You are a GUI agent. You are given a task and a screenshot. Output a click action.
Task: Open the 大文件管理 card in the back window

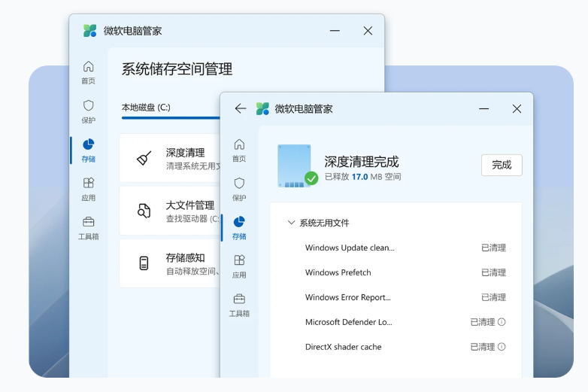169,211
